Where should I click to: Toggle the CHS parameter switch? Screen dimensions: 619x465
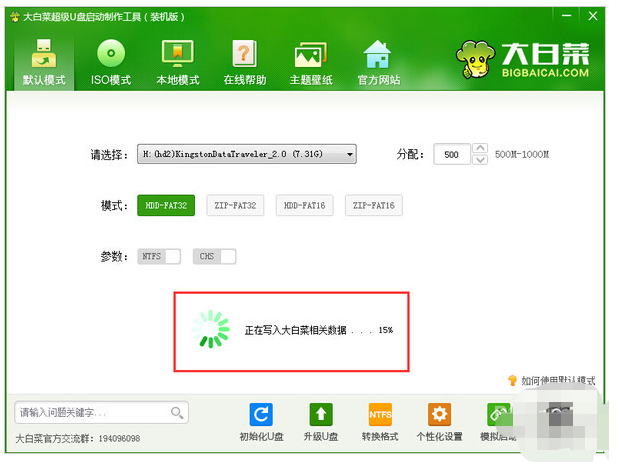pos(214,257)
